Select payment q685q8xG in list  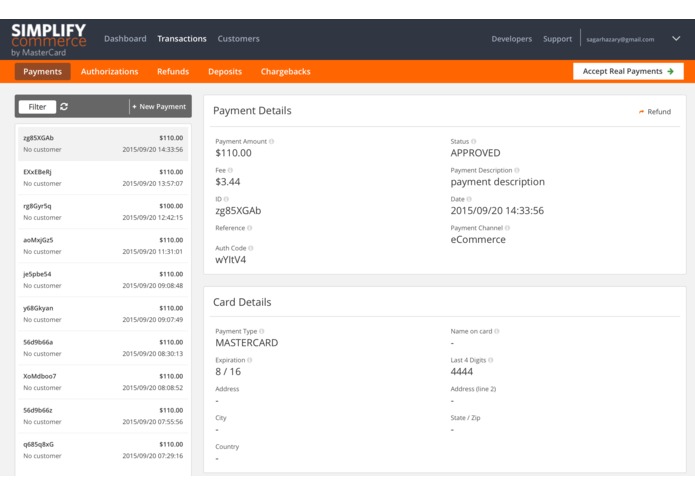(103, 450)
